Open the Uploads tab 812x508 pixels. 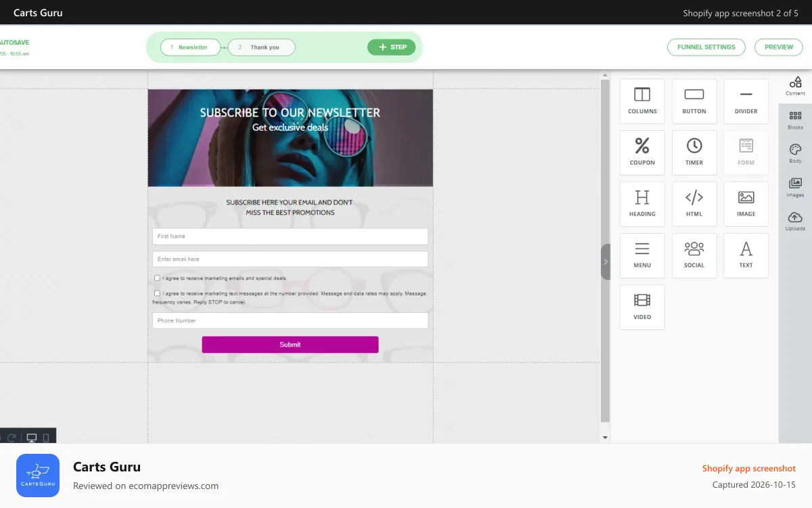click(795, 221)
